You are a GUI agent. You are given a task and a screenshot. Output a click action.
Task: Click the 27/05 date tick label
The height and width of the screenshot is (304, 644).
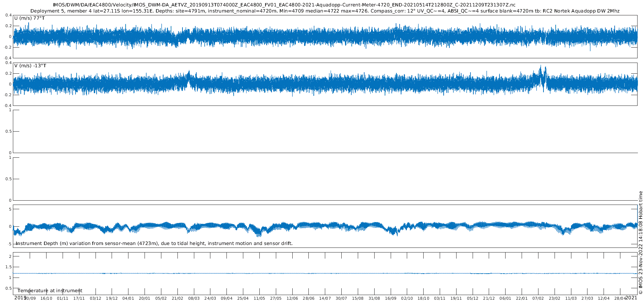(276, 298)
